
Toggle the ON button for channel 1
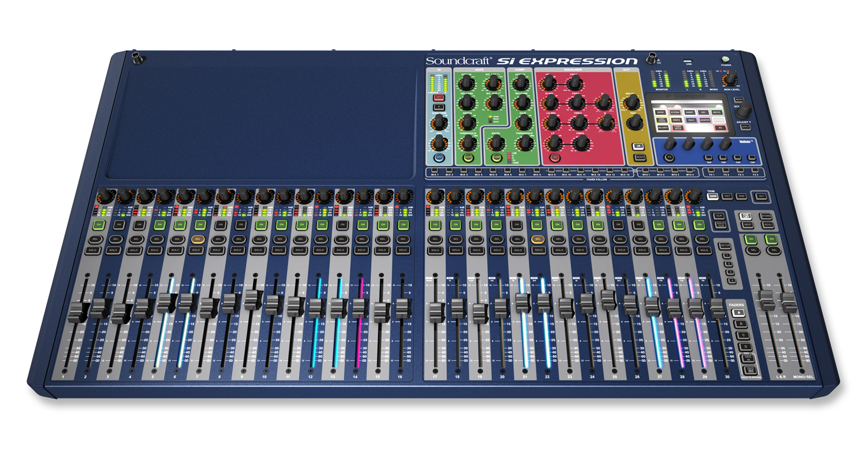[98, 224]
